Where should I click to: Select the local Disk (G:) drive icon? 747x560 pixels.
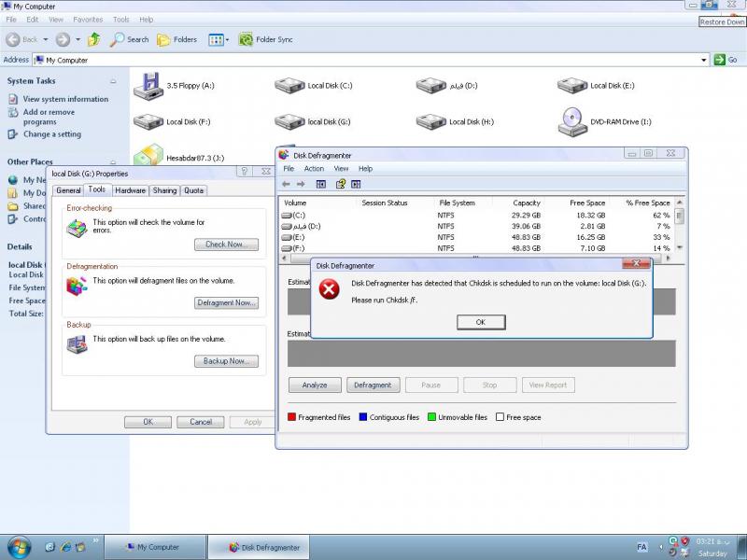coord(289,122)
